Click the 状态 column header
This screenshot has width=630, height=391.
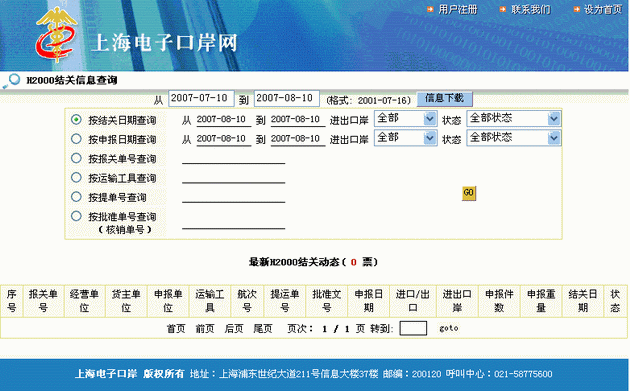click(615, 301)
